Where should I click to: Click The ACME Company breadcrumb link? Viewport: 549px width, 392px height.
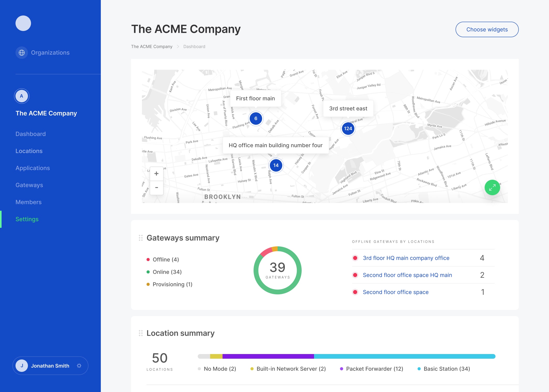point(151,46)
